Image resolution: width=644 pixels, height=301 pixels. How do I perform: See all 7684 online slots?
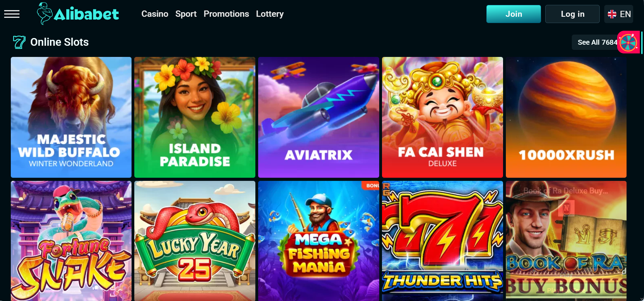click(x=597, y=42)
